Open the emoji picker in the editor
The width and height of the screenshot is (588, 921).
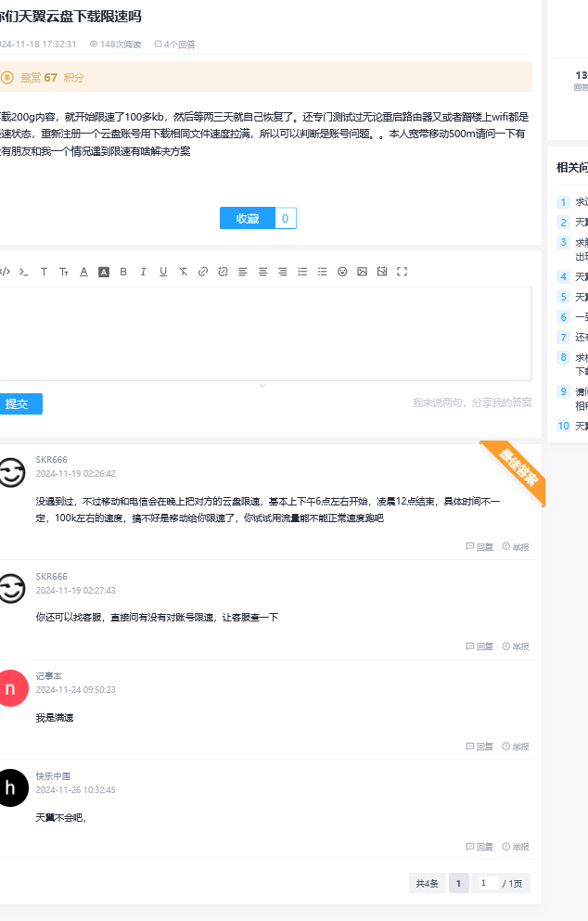(x=342, y=272)
